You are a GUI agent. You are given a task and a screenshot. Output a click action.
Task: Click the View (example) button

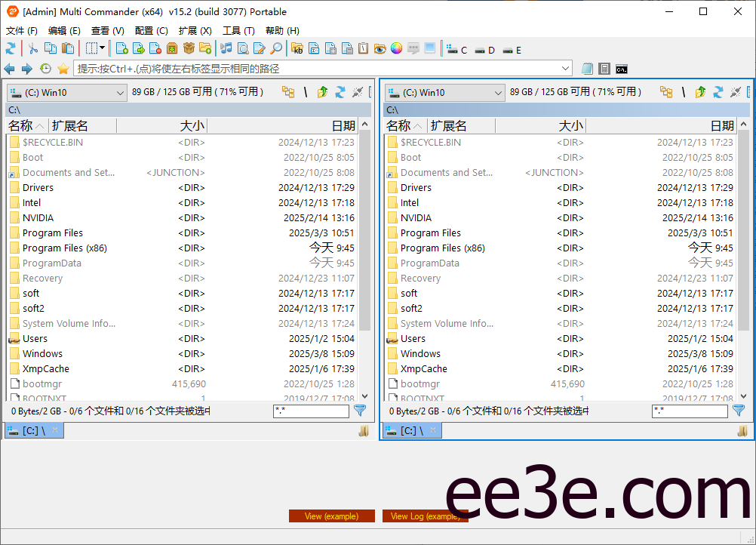tap(332, 516)
